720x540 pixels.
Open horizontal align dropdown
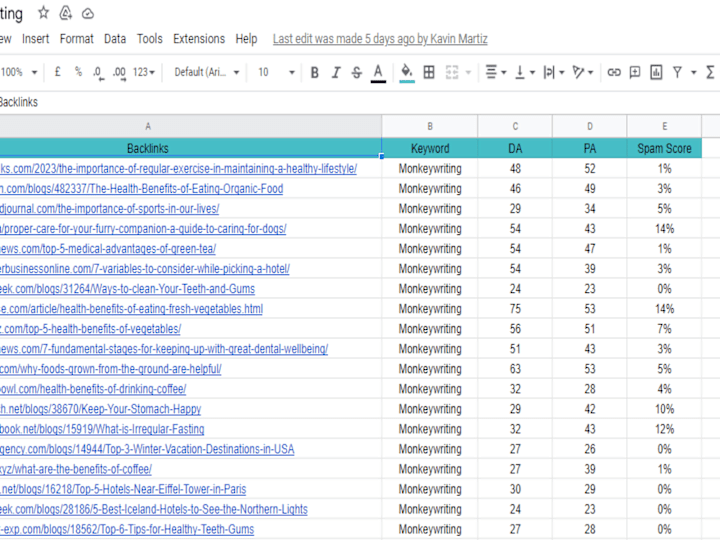tap(496, 72)
